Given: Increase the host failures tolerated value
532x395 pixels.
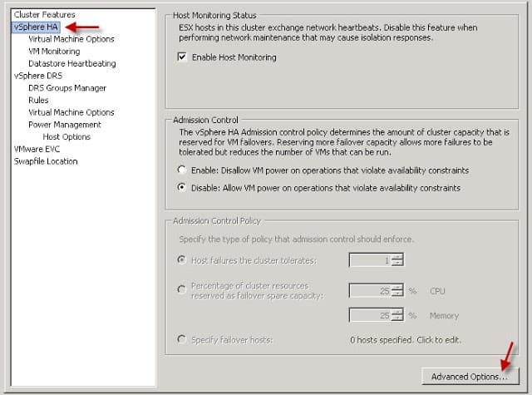Looking at the screenshot, I should 397,257.
